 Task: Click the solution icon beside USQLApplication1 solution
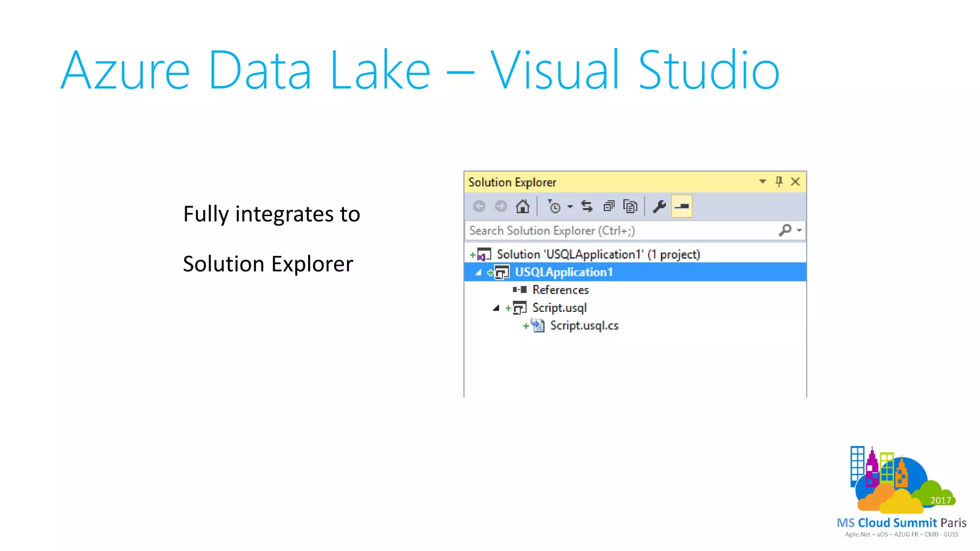[x=484, y=254]
